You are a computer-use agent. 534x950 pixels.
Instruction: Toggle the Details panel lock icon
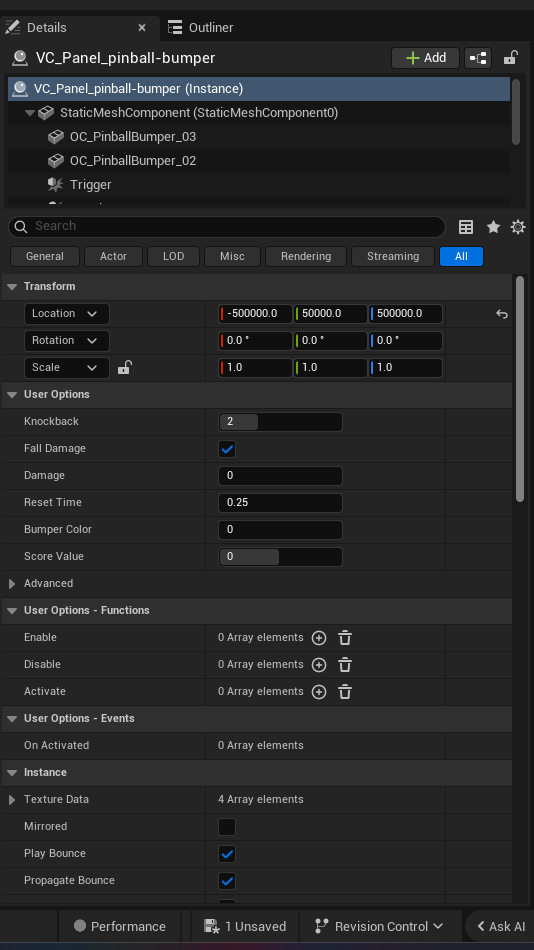(x=510, y=58)
